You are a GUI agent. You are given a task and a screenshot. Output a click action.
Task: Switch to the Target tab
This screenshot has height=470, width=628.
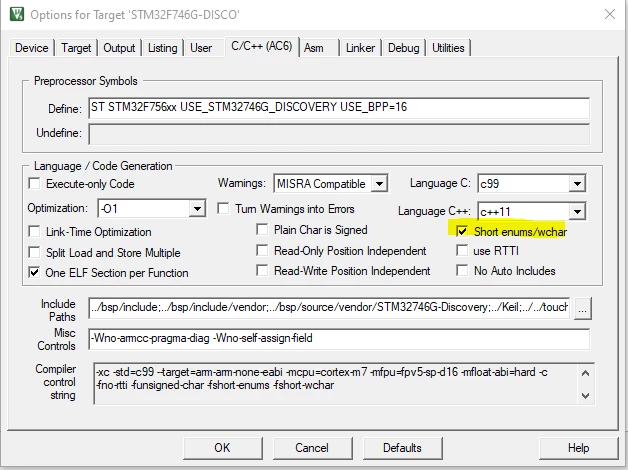click(76, 48)
